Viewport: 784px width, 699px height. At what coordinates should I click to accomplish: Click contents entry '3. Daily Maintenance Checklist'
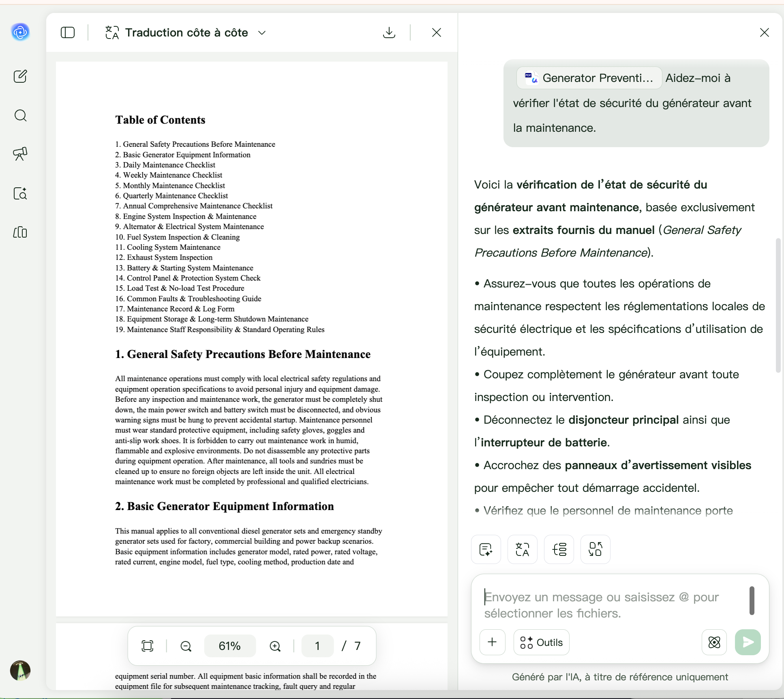[165, 165]
